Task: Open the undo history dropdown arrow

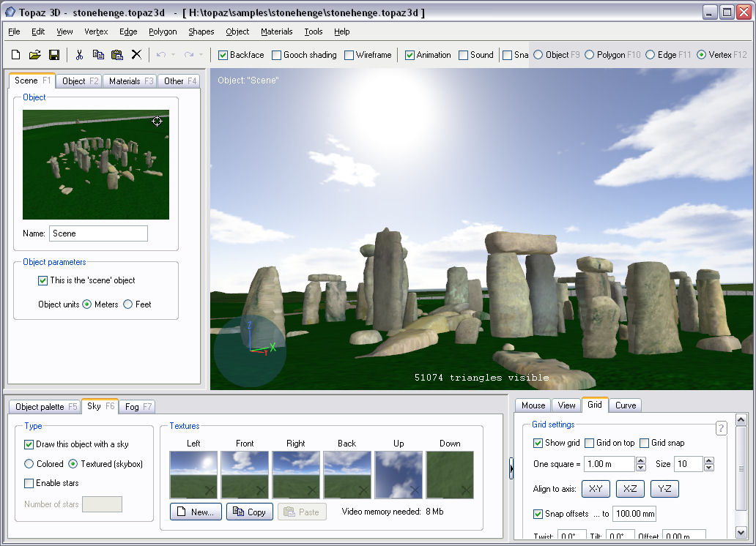Action: click(x=173, y=55)
